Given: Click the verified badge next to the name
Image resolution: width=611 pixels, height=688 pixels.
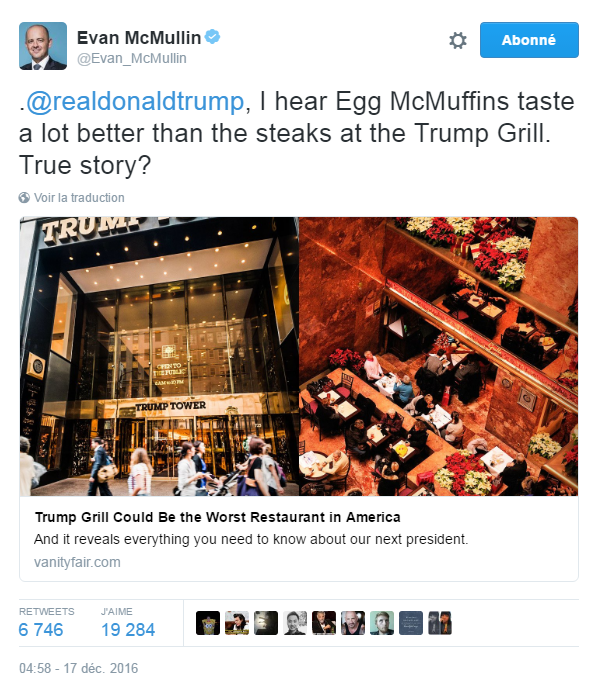Looking at the screenshot, I should [x=213, y=38].
